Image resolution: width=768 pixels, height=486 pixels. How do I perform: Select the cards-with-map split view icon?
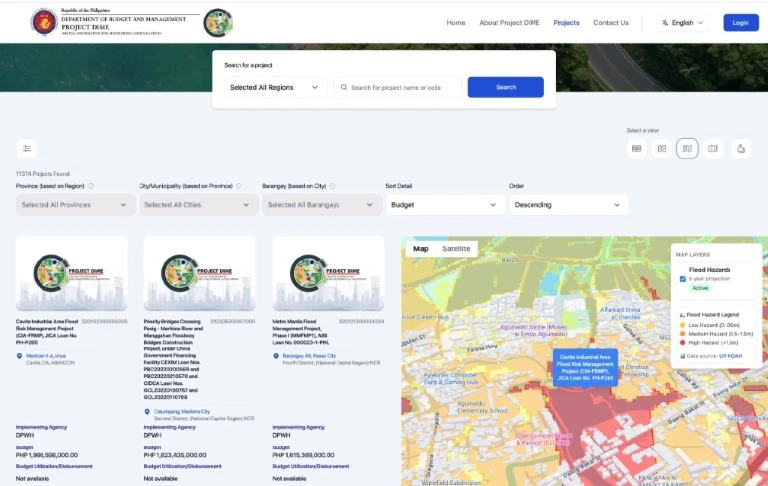[687, 148]
